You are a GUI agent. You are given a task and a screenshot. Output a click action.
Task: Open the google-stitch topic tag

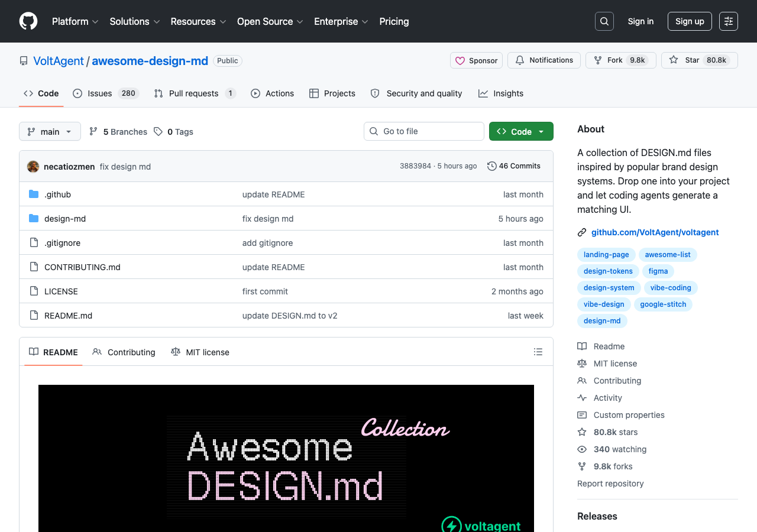[x=663, y=304]
